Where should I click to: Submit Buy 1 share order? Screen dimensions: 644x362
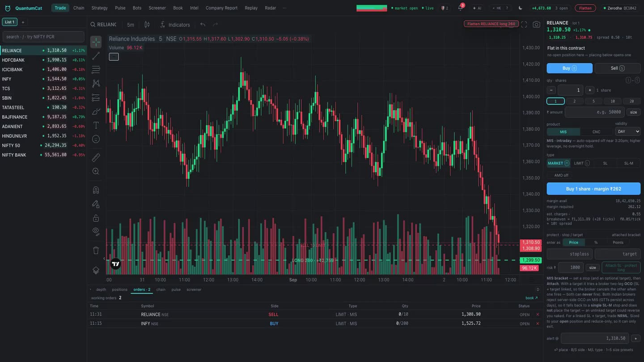[x=593, y=189]
